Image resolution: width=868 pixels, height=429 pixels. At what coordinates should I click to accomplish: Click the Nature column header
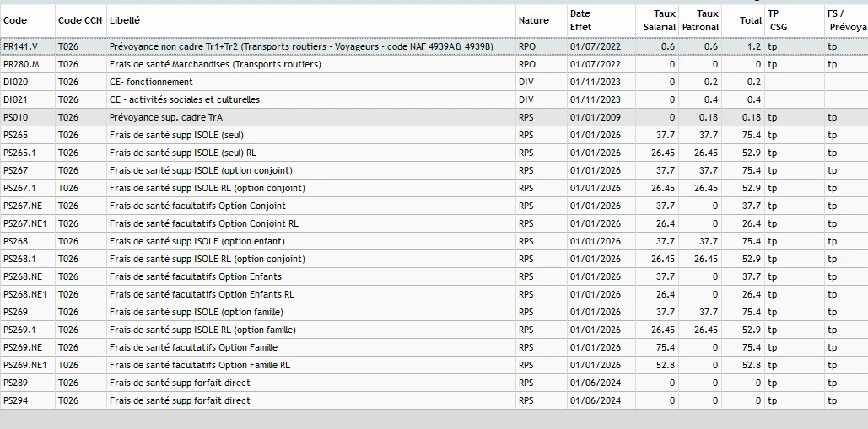coord(534,20)
